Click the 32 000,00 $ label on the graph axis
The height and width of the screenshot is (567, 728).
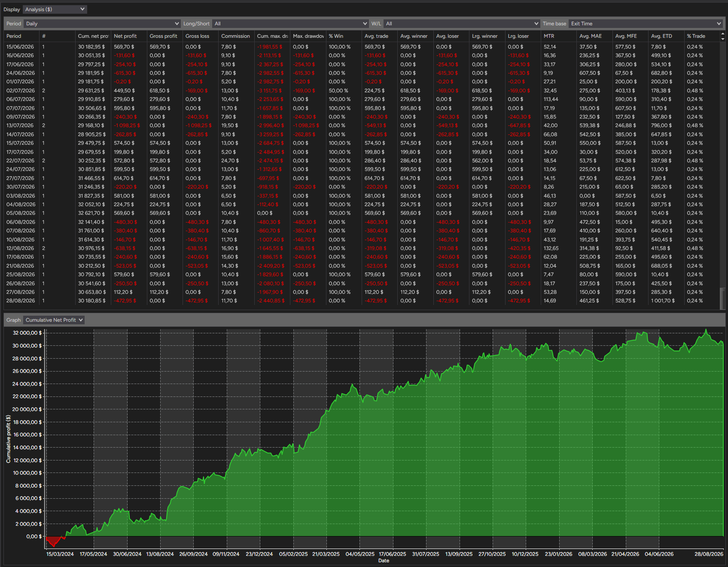click(x=27, y=333)
